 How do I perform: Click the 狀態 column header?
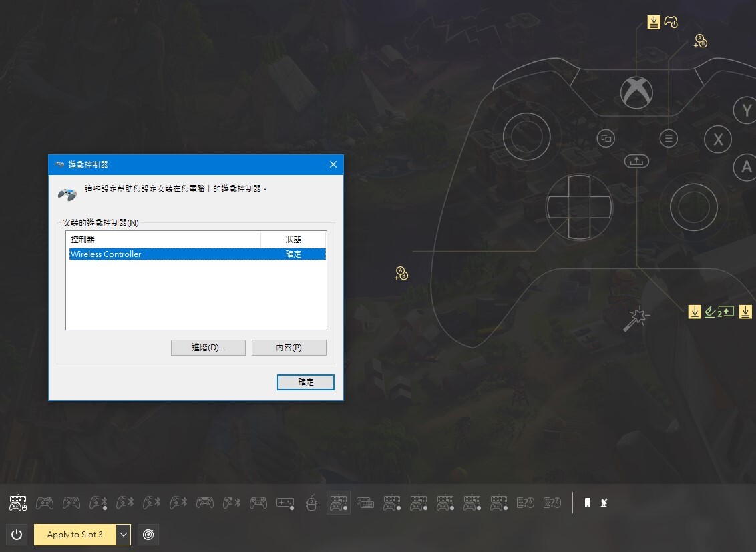293,239
